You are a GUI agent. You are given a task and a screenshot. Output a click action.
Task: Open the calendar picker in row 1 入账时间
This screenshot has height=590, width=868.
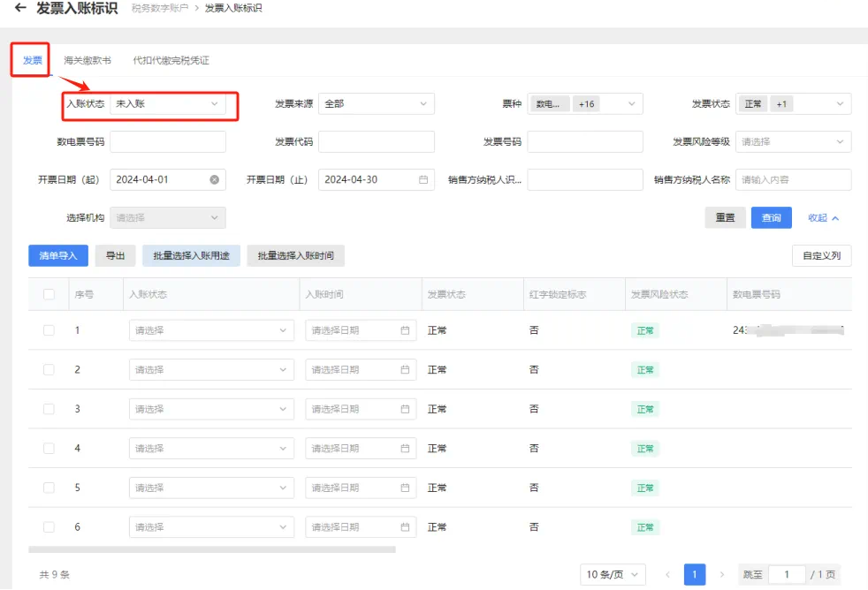tap(405, 330)
